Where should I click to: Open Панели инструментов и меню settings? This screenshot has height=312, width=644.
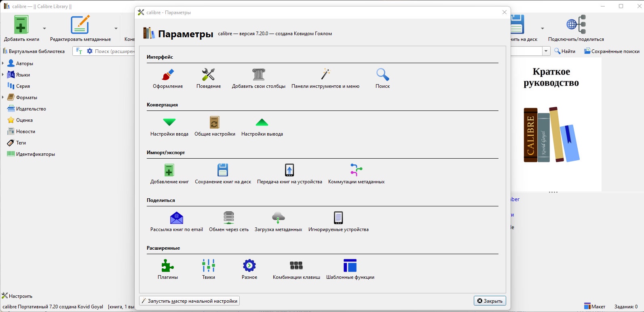pyautogui.click(x=325, y=79)
